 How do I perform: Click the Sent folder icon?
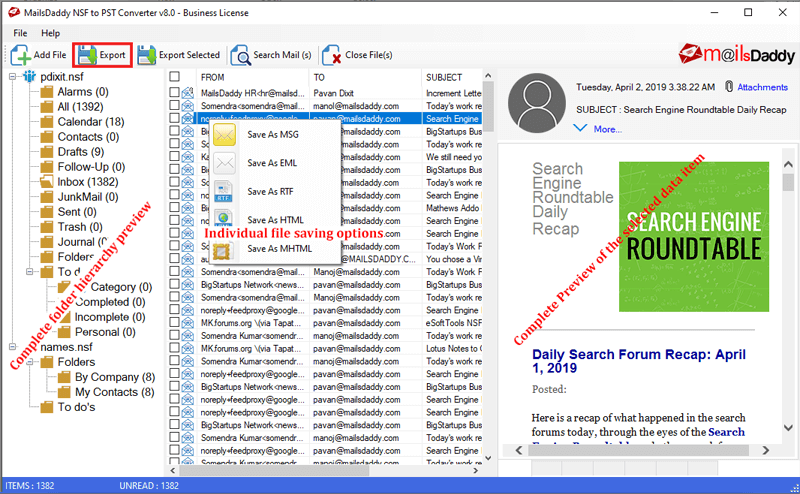click(x=47, y=212)
